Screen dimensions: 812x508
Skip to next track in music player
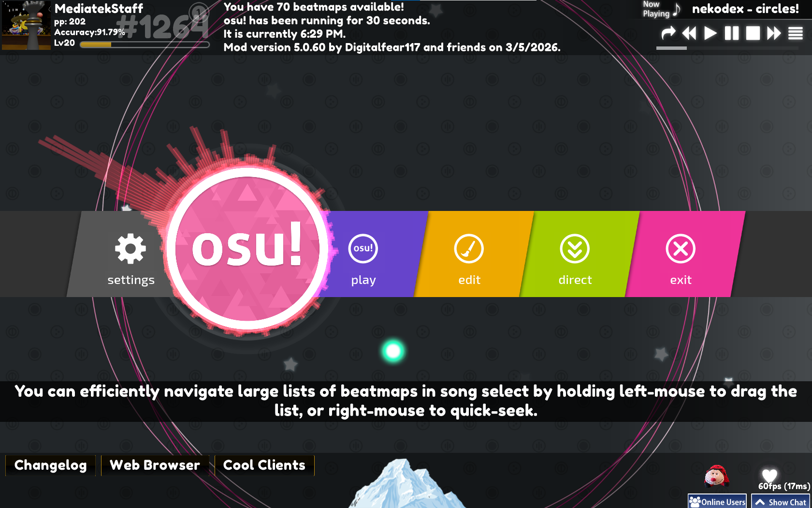point(774,33)
